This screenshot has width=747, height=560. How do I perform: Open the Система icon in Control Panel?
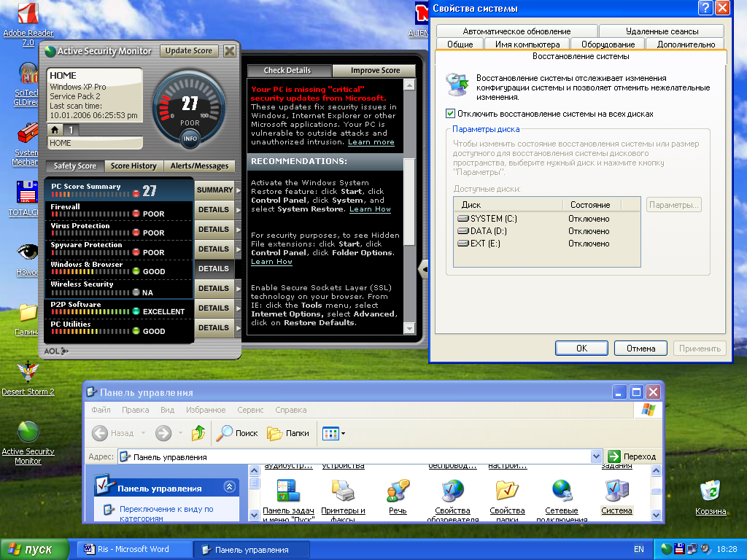click(x=617, y=491)
